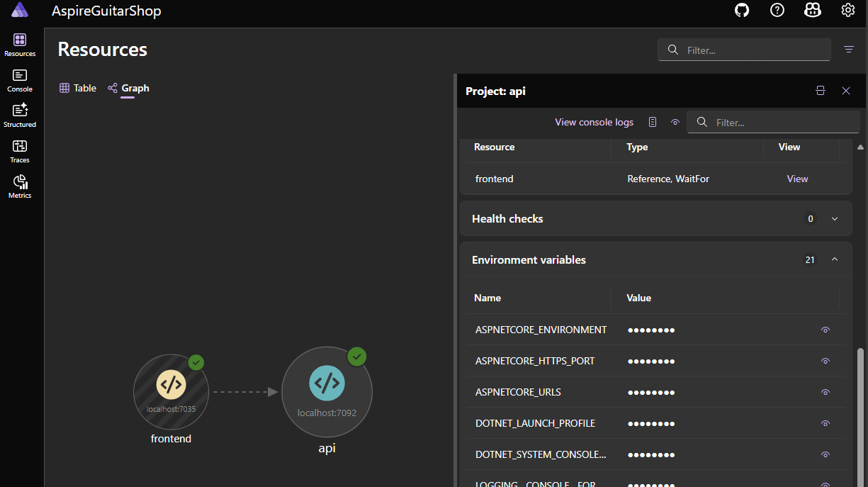Click the View console logs link
This screenshot has height=487, width=868.
coord(594,122)
